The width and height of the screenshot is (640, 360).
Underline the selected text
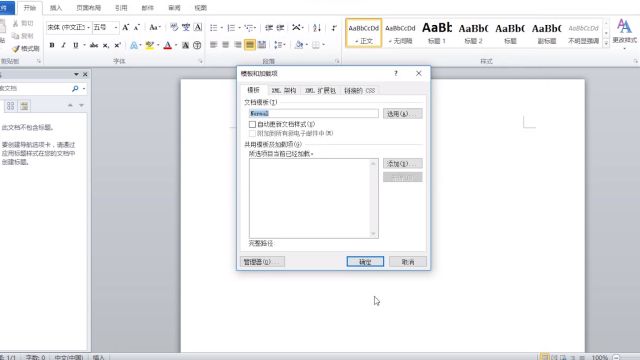[76, 45]
